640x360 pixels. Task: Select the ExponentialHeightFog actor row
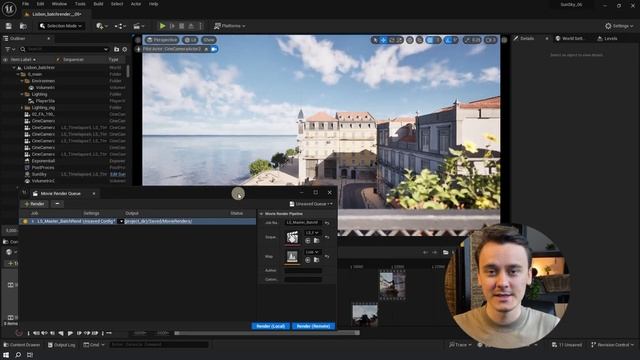(x=65, y=161)
